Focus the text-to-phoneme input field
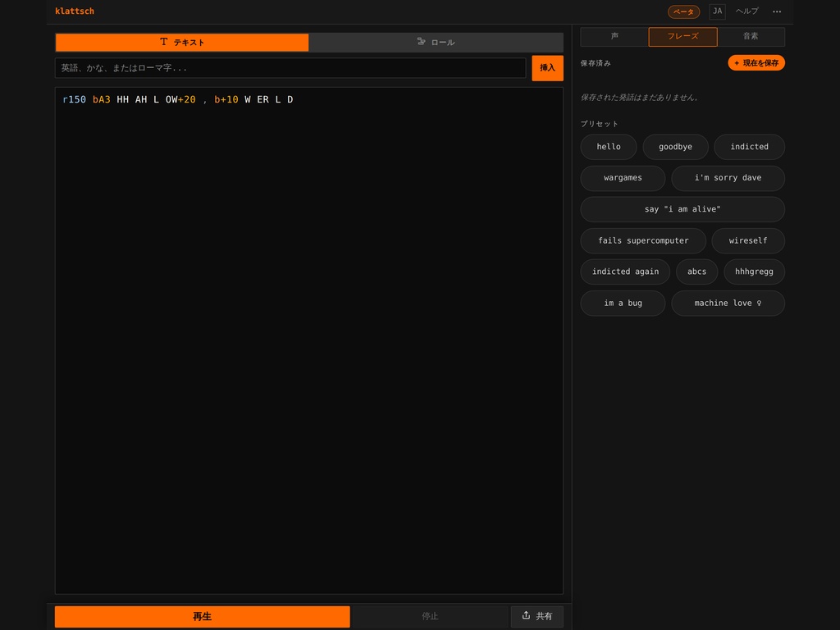This screenshot has height=630, width=840. pyautogui.click(x=290, y=68)
